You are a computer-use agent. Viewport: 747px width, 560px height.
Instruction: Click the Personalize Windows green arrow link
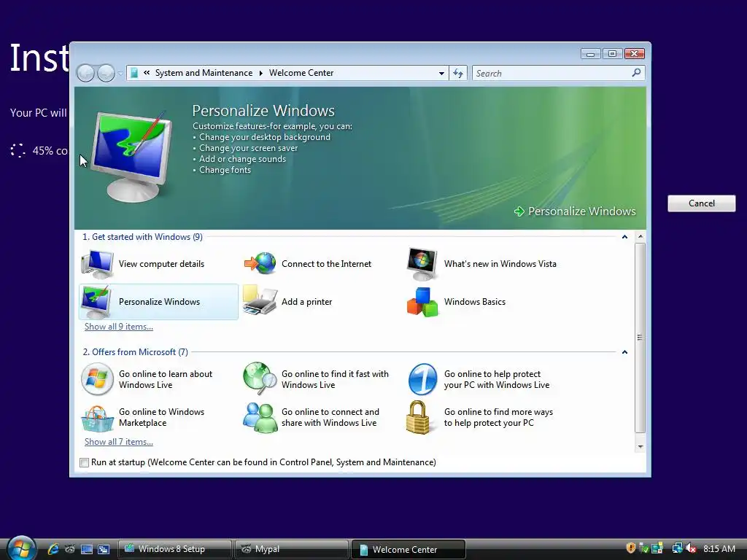point(575,211)
